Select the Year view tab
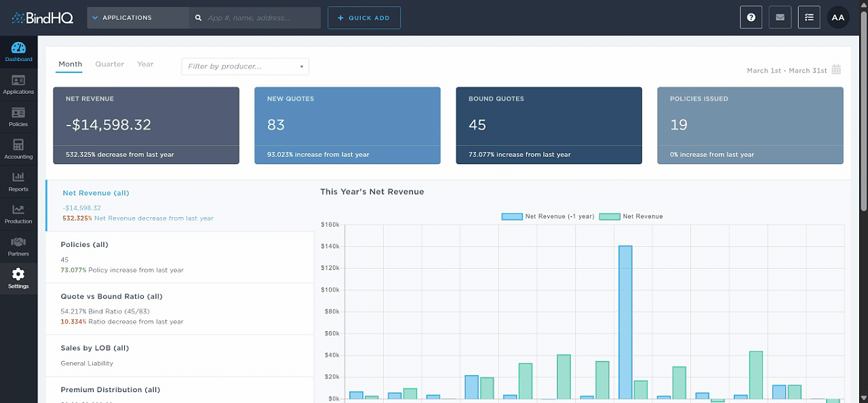The image size is (868, 403). pos(145,64)
